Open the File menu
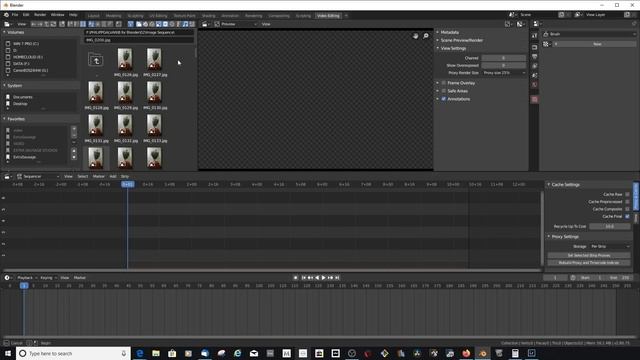This screenshot has width=640, height=360. 15,15
